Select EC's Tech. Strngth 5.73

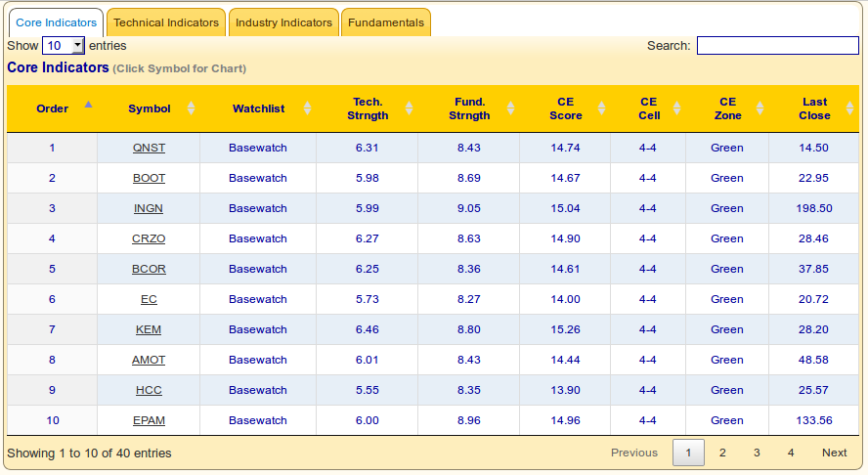[367, 299]
